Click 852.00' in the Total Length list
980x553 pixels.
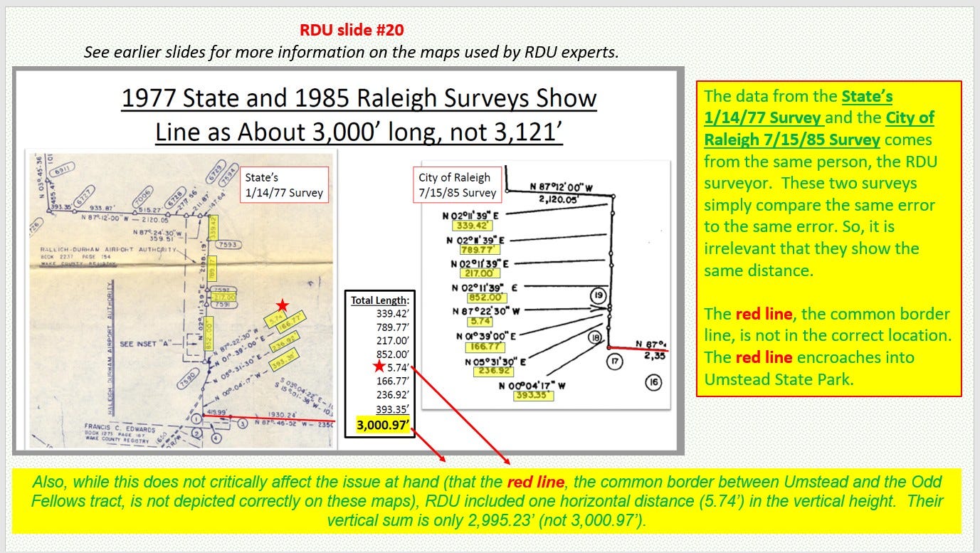click(x=393, y=354)
